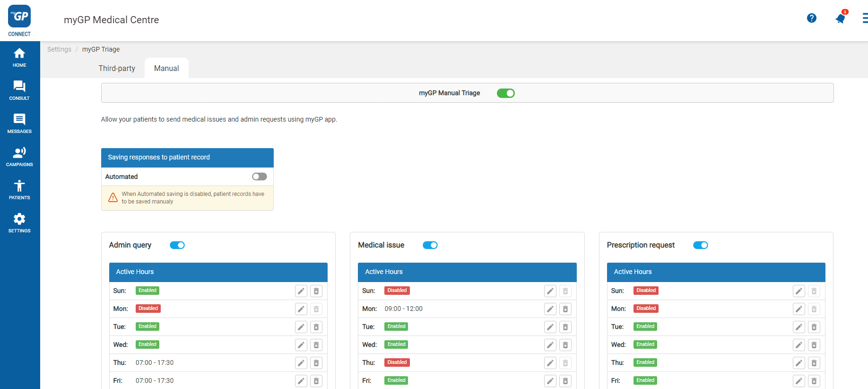Edit Prescription request Friday hours
868x389 pixels.
pyautogui.click(x=799, y=381)
